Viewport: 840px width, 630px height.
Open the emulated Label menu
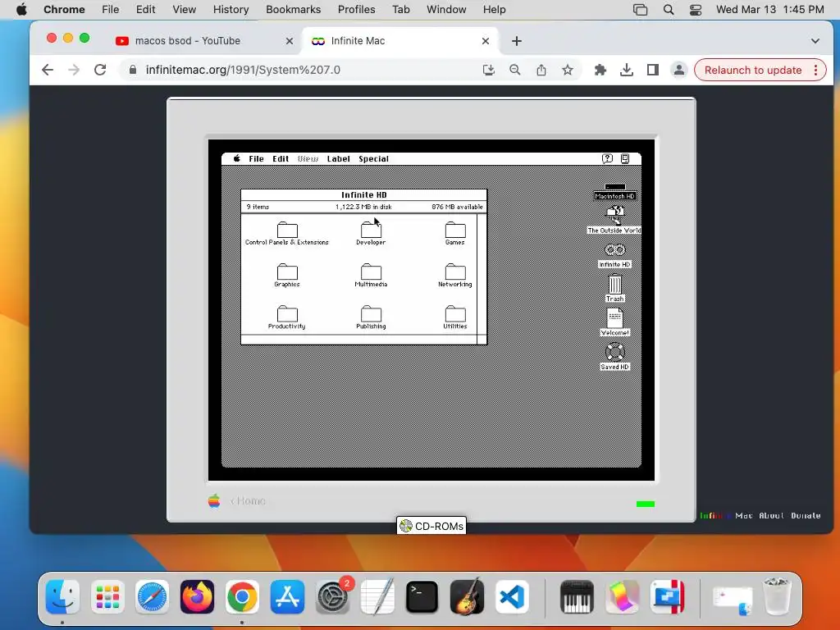(339, 158)
